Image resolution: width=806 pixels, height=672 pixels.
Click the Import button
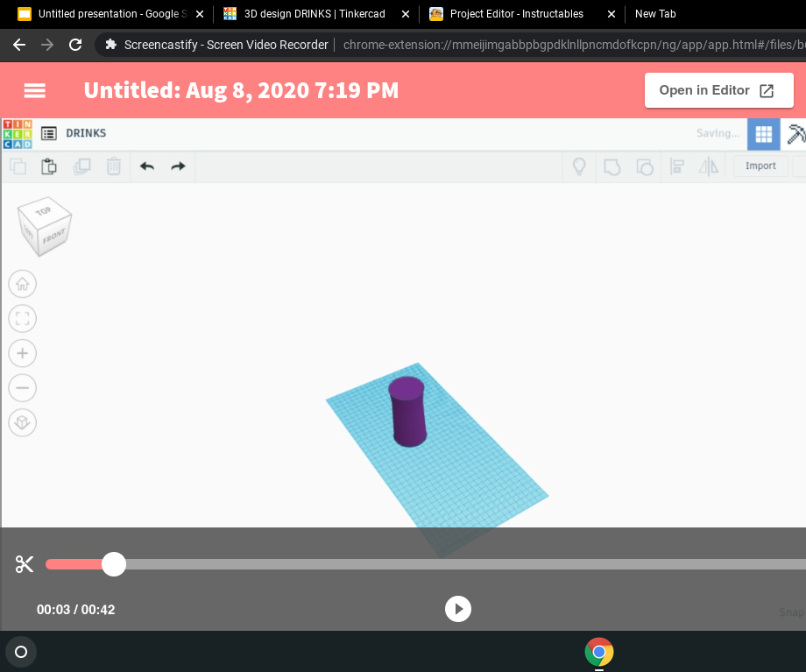760,166
